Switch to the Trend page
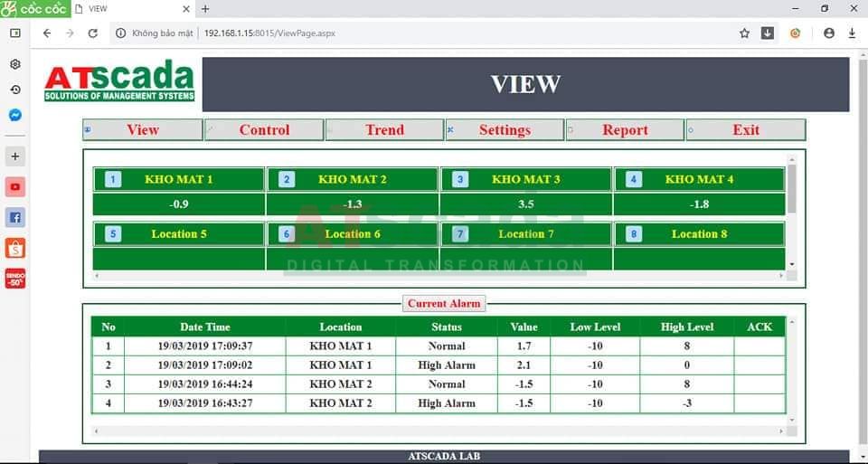The width and height of the screenshot is (868, 464). pyautogui.click(x=384, y=130)
